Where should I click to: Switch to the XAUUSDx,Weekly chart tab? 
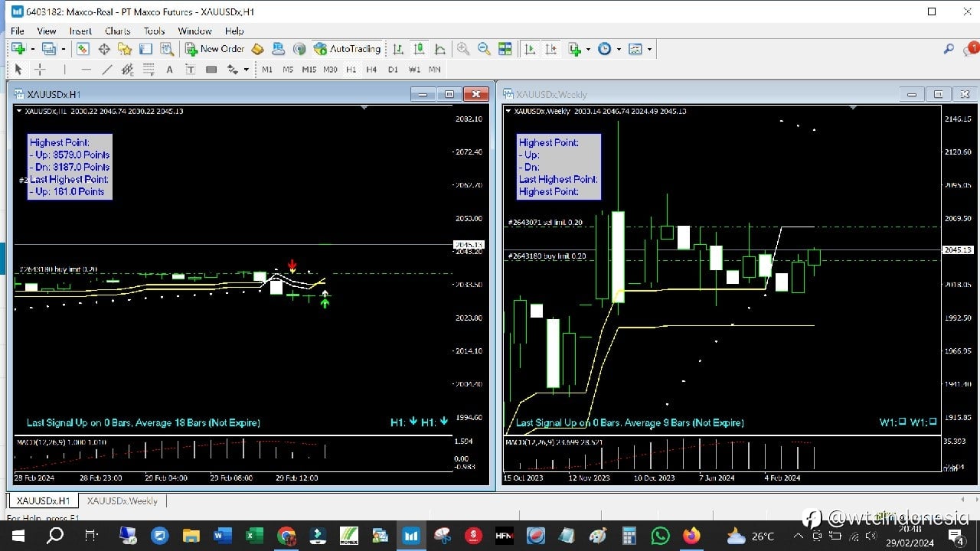(x=122, y=501)
